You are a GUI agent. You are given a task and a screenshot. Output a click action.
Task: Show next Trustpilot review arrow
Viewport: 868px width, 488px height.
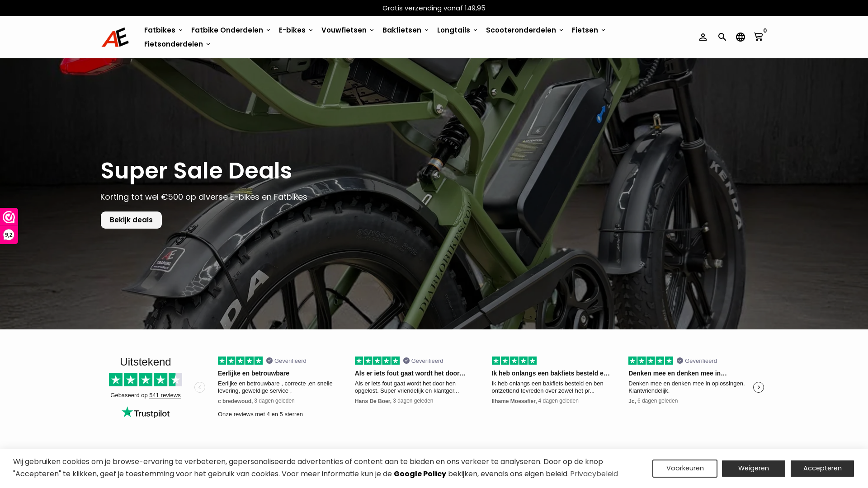coord(759,387)
